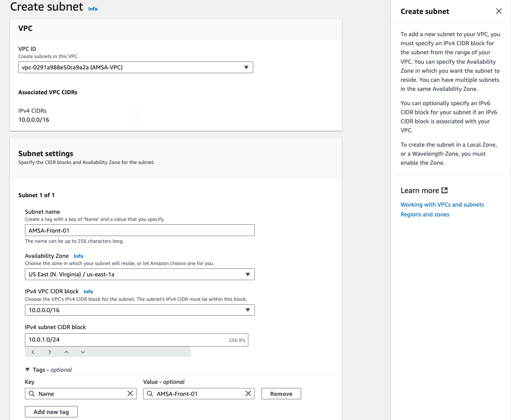
Task: Click the Learn more external link icon
Action: pyautogui.click(x=445, y=190)
